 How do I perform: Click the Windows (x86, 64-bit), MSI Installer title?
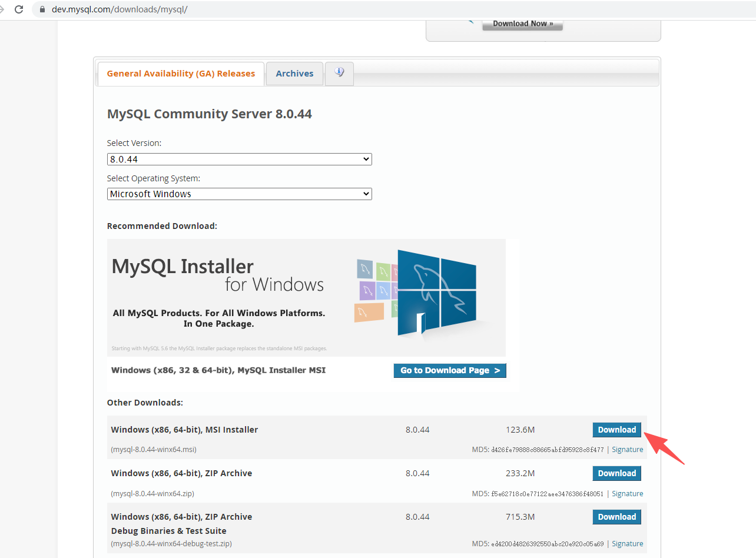coord(184,430)
